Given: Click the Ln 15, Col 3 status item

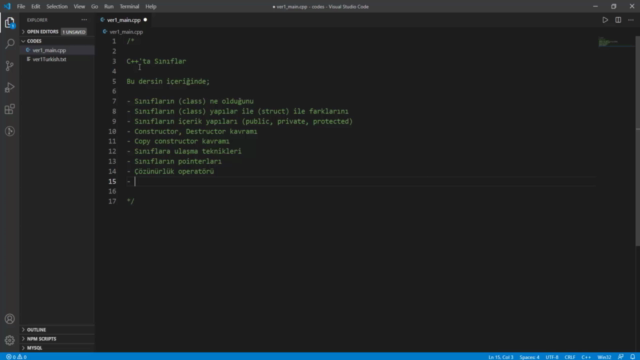Looking at the screenshot, I should click(x=501, y=357).
